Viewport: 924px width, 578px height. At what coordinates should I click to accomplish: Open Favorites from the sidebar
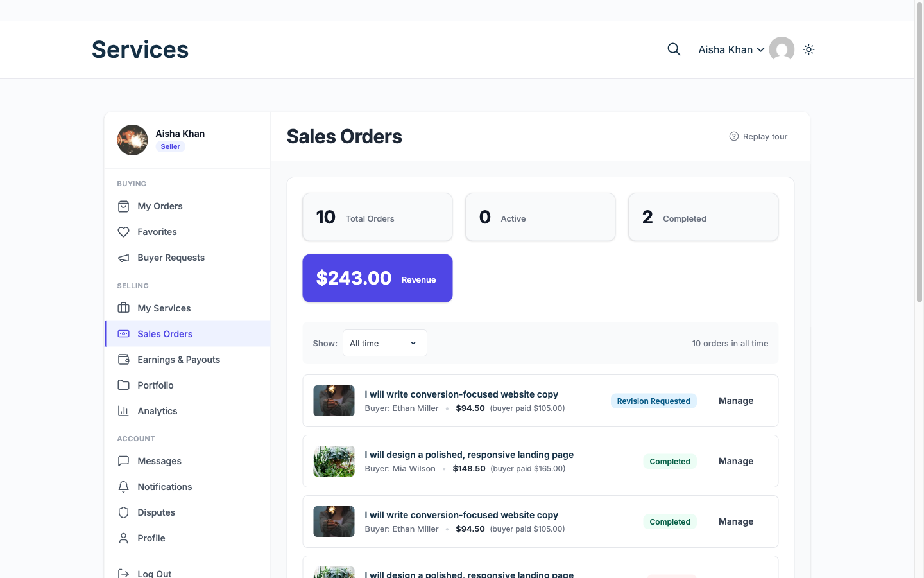pyautogui.click(x=187, y=232)
